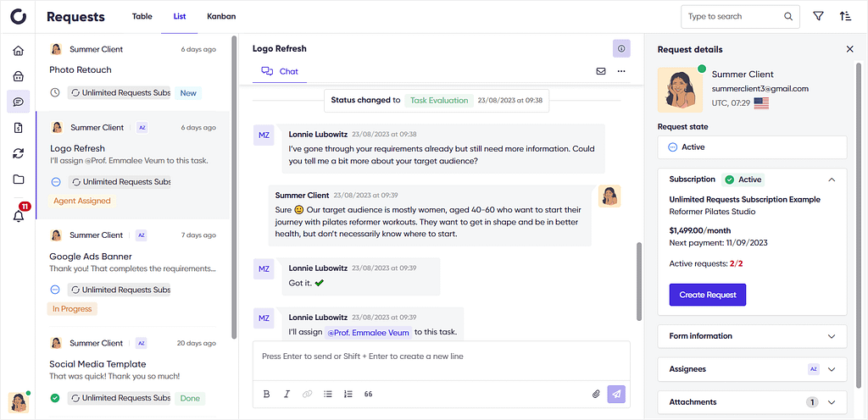The height and width of the screenshot is (420, 868).
Task: Click the search input field
Action: click(740, 17)
